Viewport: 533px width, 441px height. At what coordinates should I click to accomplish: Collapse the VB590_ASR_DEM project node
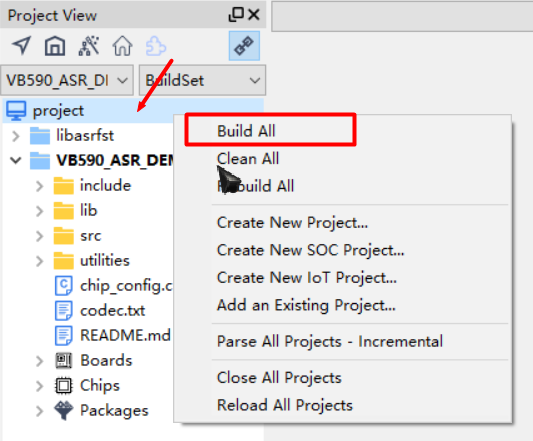pyautogui.click(x=15, y=160)
